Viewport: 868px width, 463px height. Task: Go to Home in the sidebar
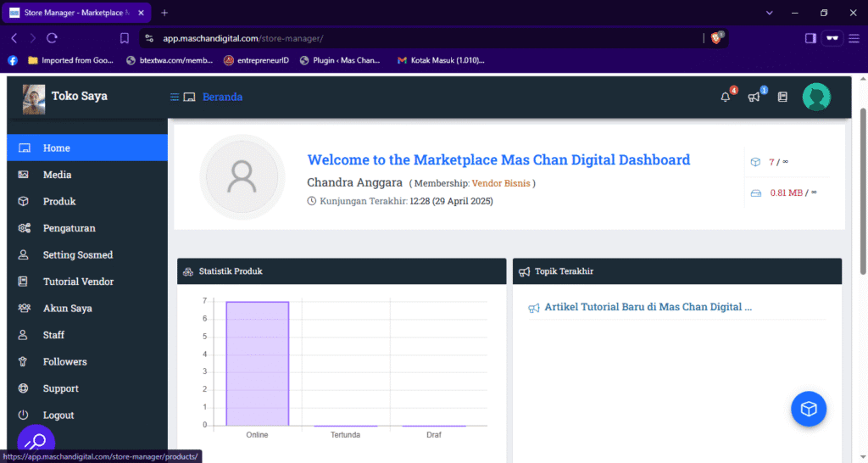pos(87,148)
